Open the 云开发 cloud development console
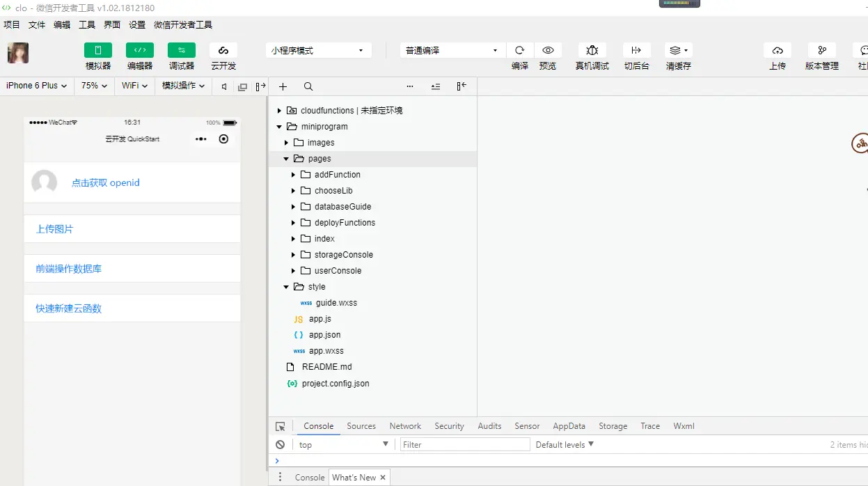 pos(223,50)
